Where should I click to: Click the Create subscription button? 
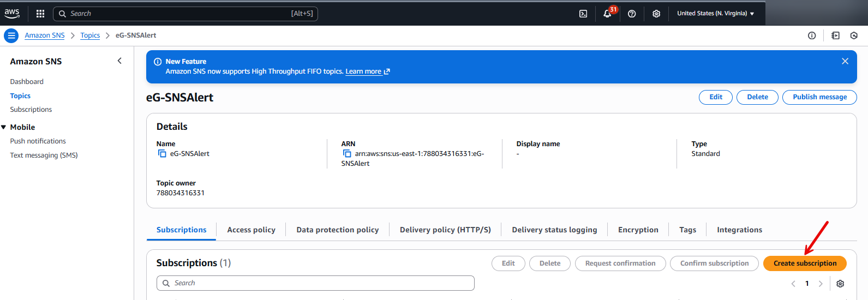[x=805, y=263]
